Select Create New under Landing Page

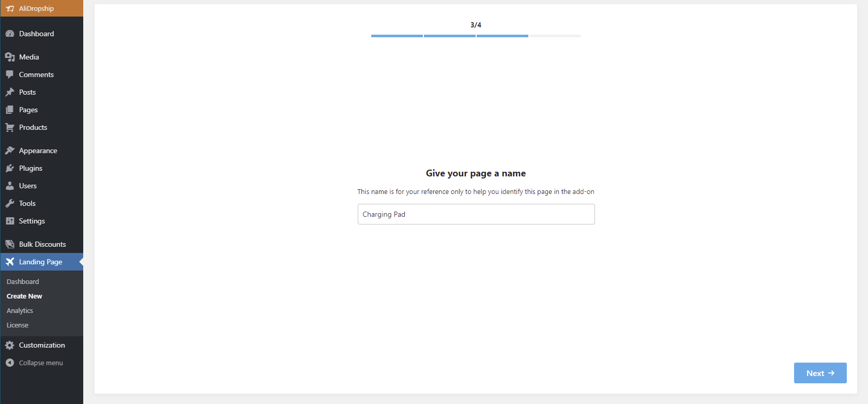24,296
